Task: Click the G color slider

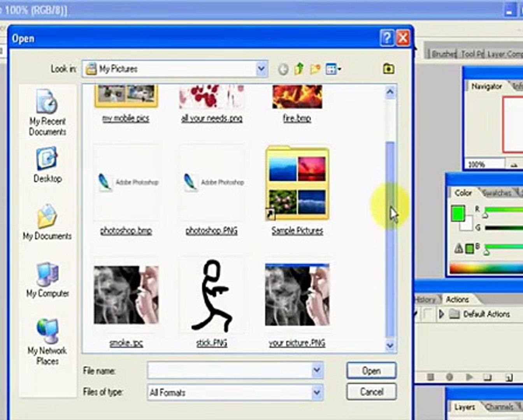Action: click(504, 228)
